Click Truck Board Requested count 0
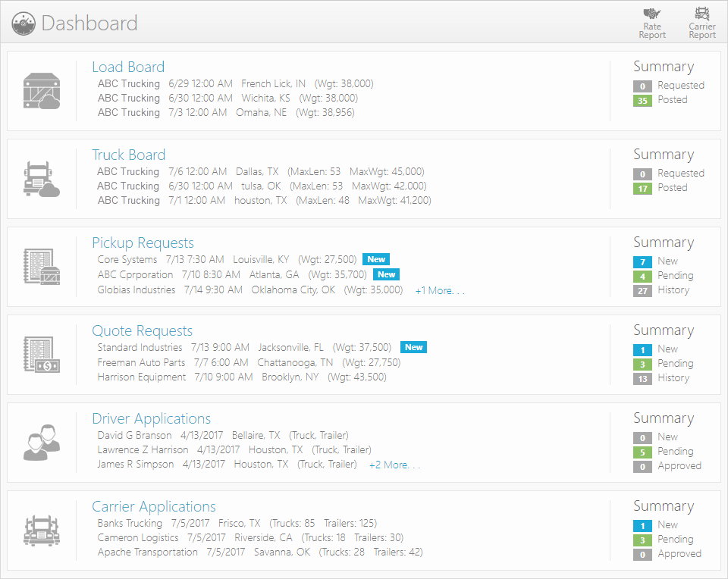 tap(642, 174)
